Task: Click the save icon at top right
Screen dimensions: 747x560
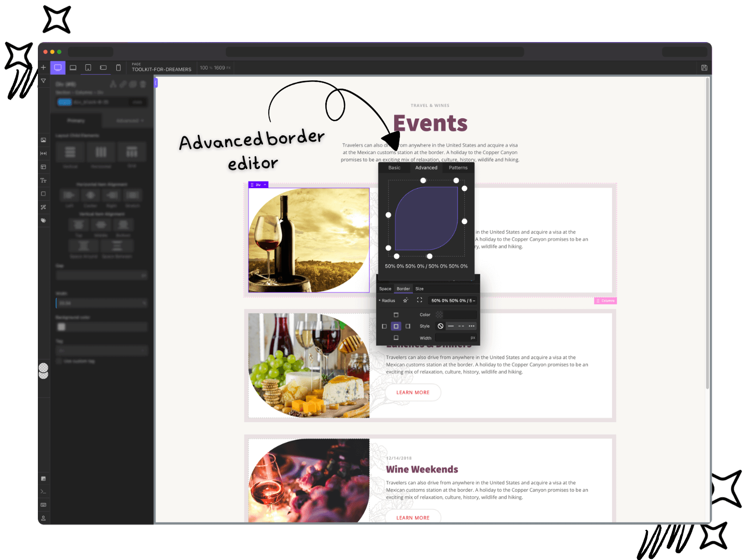Action: (704, 67)
